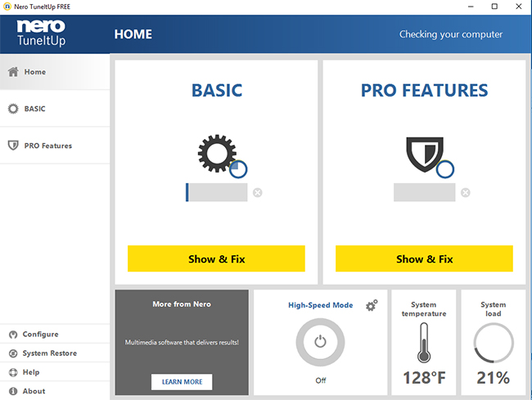The image size is (532, 400).
Task: Cancel the PRO FEATURES scan with its X icon
Action: tap(466, 192)
